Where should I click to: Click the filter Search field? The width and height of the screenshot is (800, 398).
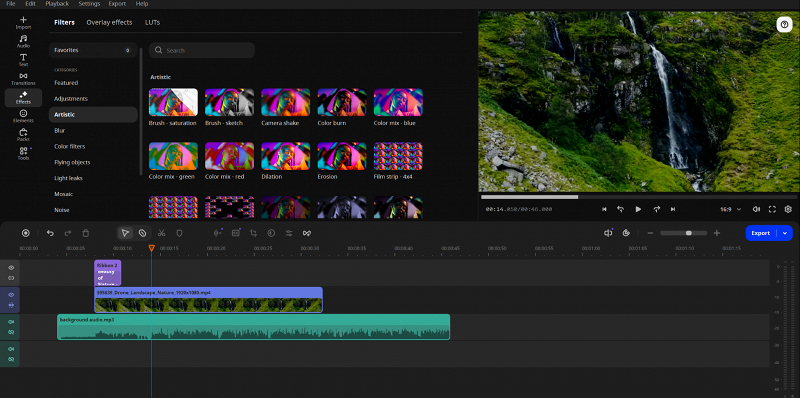[202, 51]
